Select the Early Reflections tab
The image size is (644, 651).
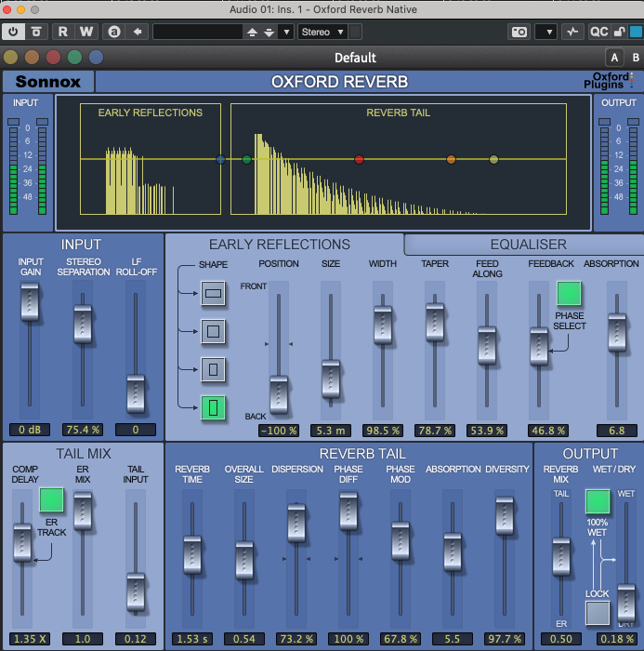pos(280,245)
